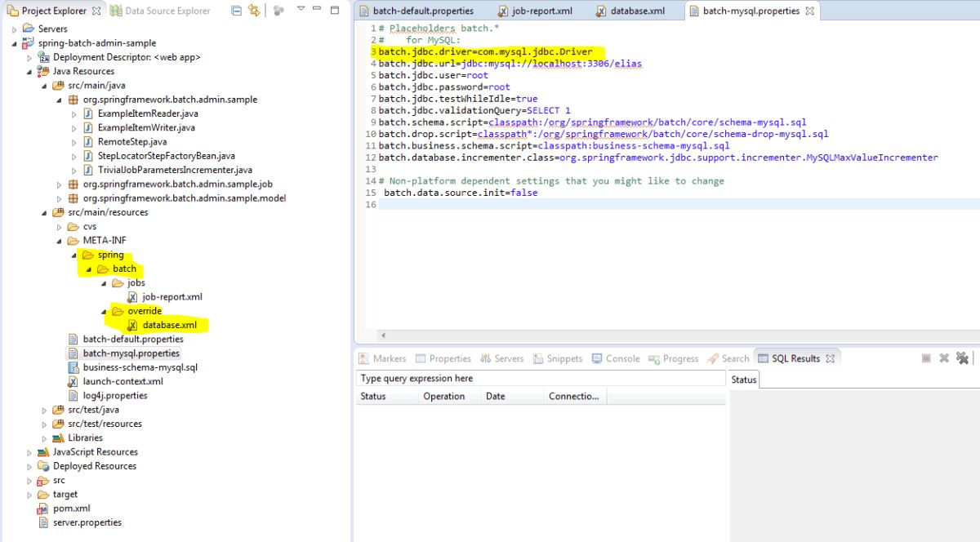Expand the Servers node in tree
The width and height of the screenshot is (980, 542).
coord(15,29)
